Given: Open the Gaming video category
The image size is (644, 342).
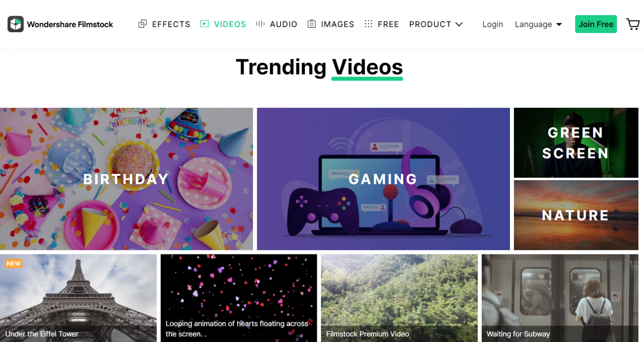Looking at the screenshot, I should 383,179.
